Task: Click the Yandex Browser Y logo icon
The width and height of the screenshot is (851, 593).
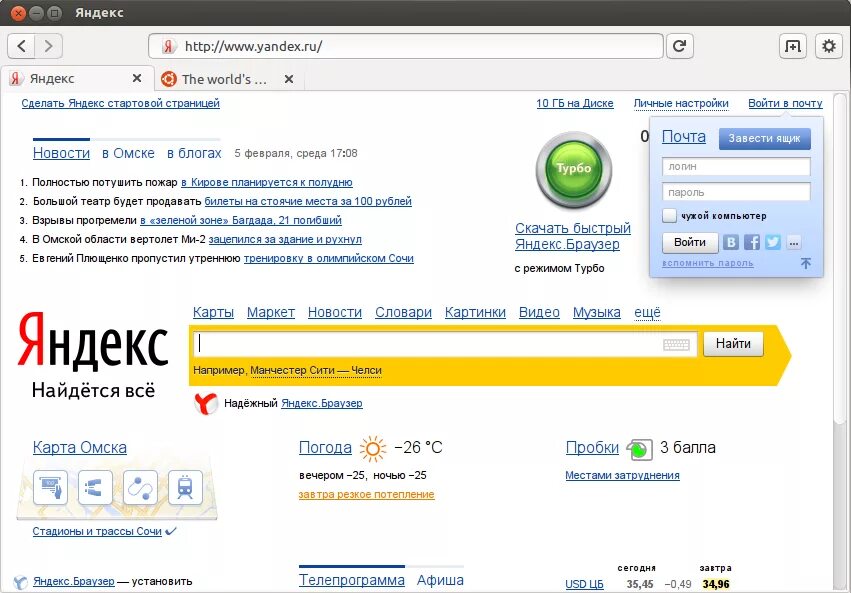Action: click(x=206, y=403)
